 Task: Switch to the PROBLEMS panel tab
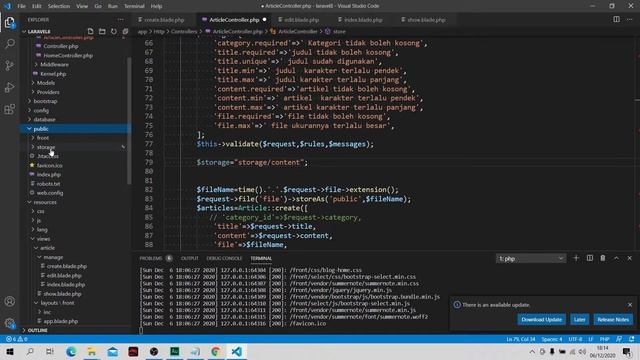click(151, 258)
